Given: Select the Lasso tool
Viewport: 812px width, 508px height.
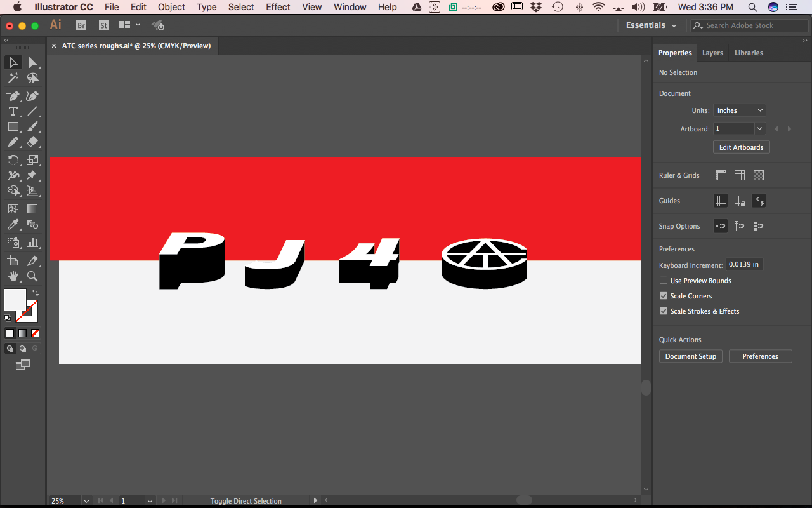Looking at the screenshot, I should pos(32,78).
